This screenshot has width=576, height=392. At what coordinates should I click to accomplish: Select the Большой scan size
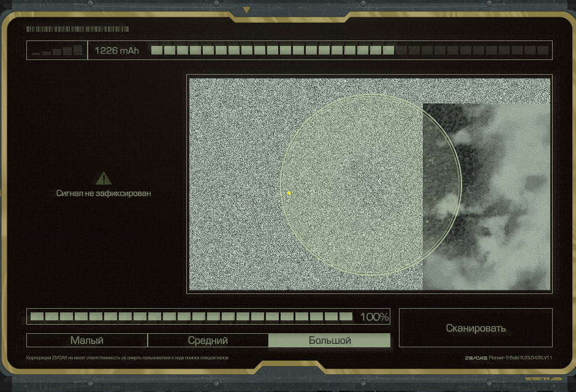tap(329, 341)
